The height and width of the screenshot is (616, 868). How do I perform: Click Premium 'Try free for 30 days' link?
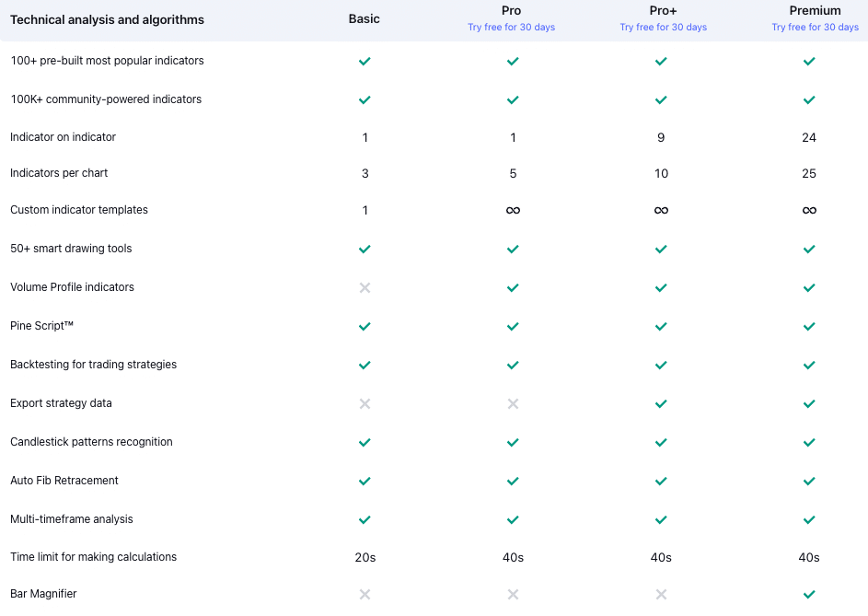[815, 28]
